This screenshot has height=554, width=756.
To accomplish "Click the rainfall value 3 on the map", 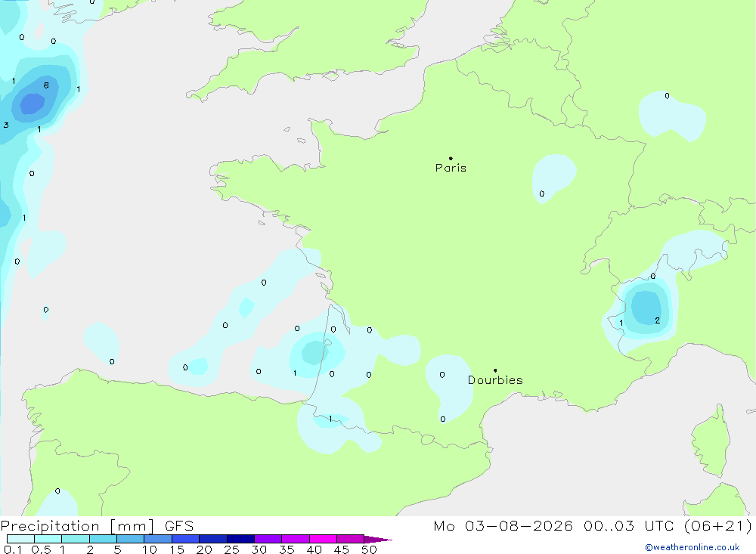I will [6, 125].
